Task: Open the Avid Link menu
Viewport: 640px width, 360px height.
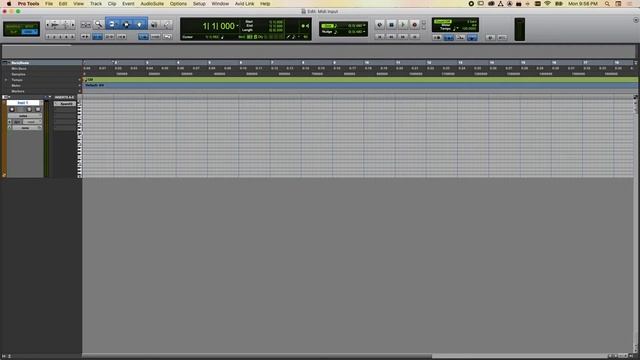Action: [x=244, y=4]
